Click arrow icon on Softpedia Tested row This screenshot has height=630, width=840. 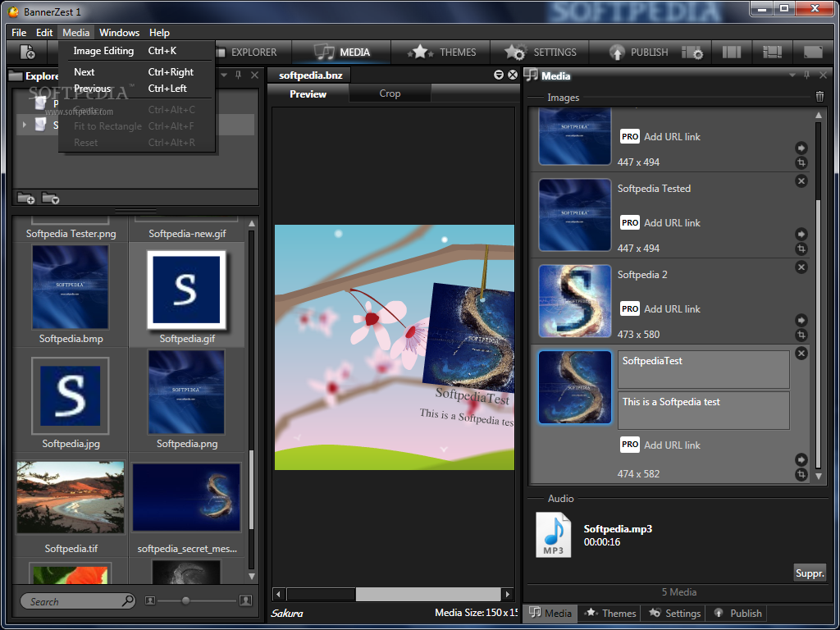coord(801,234)
